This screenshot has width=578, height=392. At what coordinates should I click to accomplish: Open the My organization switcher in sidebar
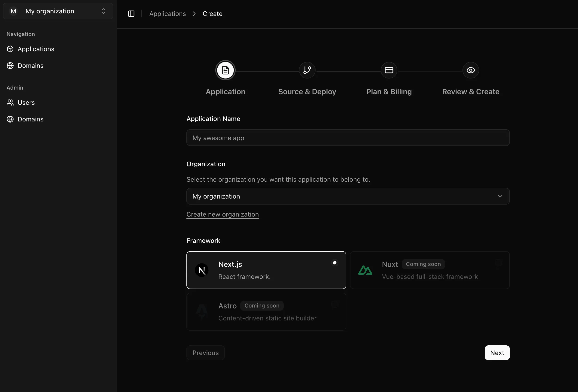pyautogui.click(x=58, y=11)
